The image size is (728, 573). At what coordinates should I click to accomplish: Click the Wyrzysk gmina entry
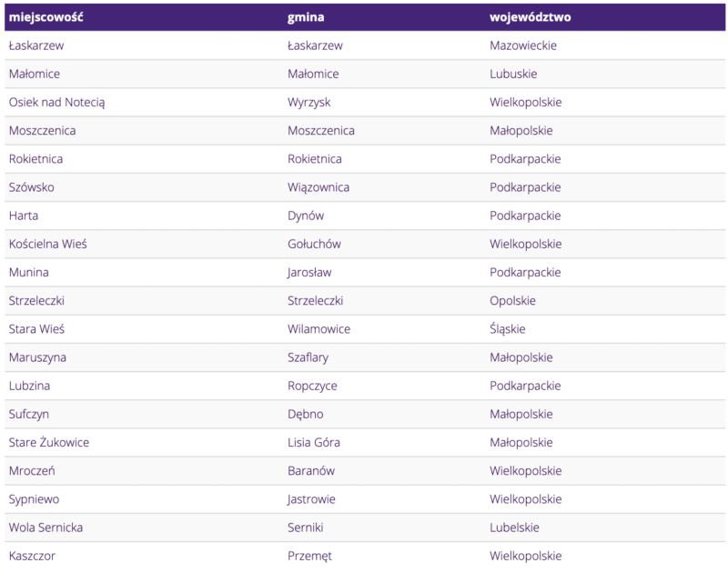coord(309,102)
